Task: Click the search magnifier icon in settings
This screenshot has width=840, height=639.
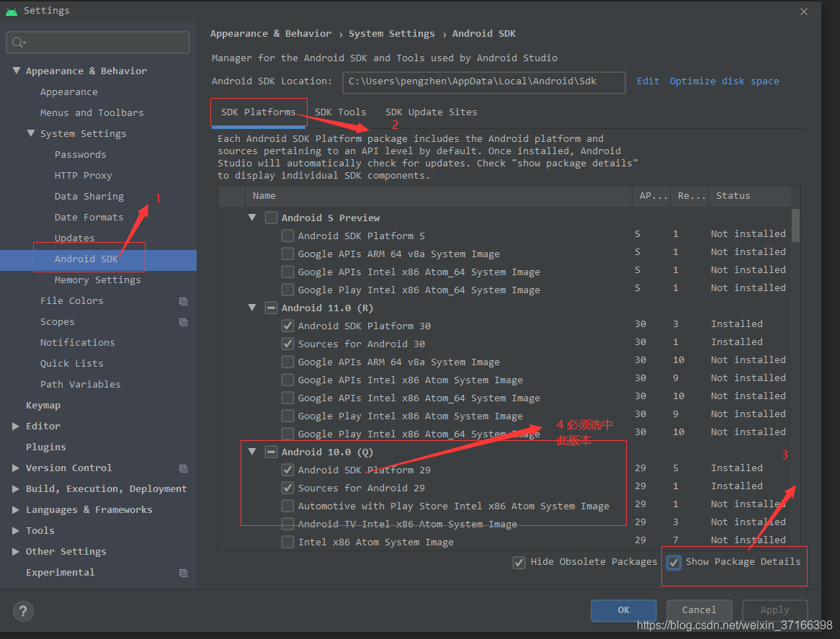Action: (18, 43)
